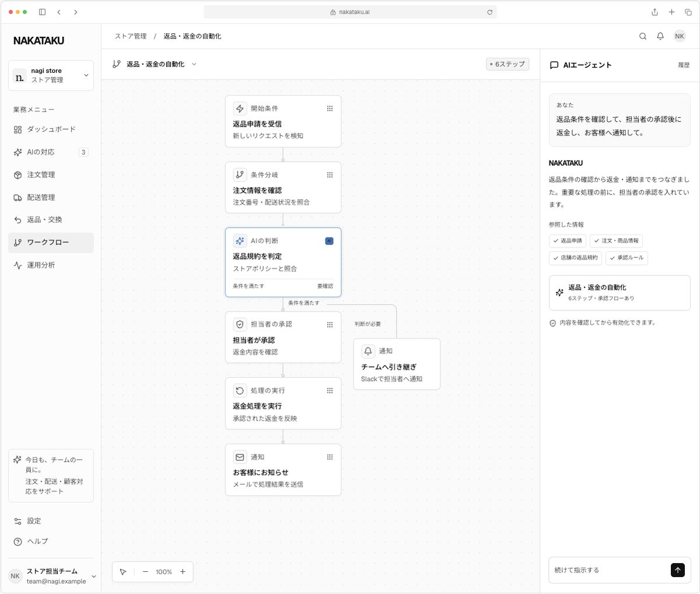The width and height of the screenshot is (700, 594).
Task: Send the instruction with arrow button
Action: 677,570
